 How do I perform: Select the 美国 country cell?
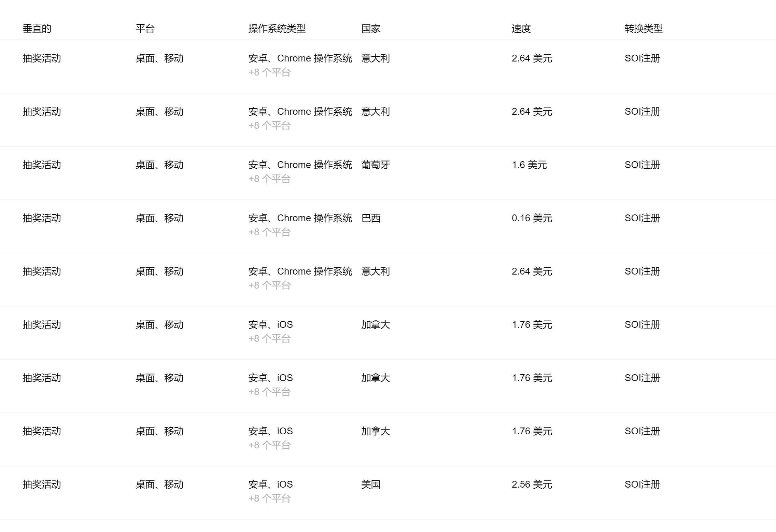[371, 485]
